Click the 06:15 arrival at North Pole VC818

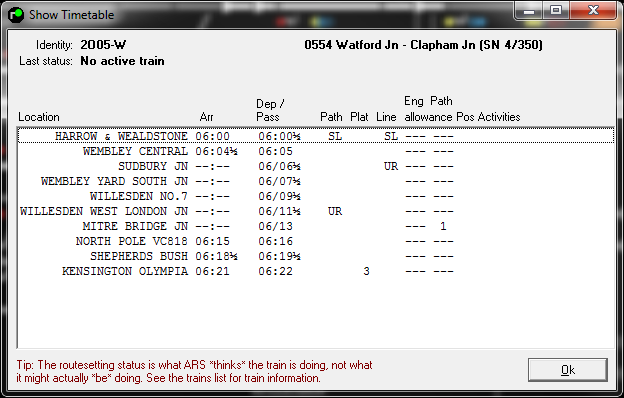213,241
